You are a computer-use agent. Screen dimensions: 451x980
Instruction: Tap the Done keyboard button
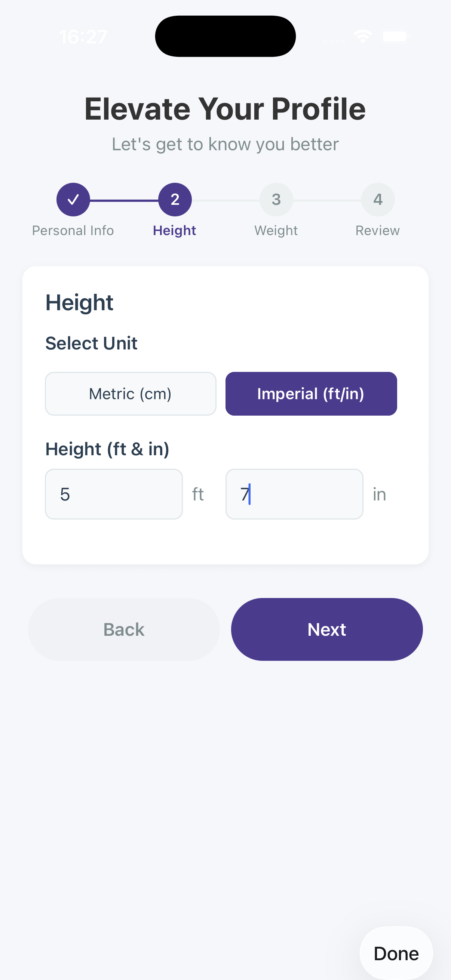(x=396, y=953)
